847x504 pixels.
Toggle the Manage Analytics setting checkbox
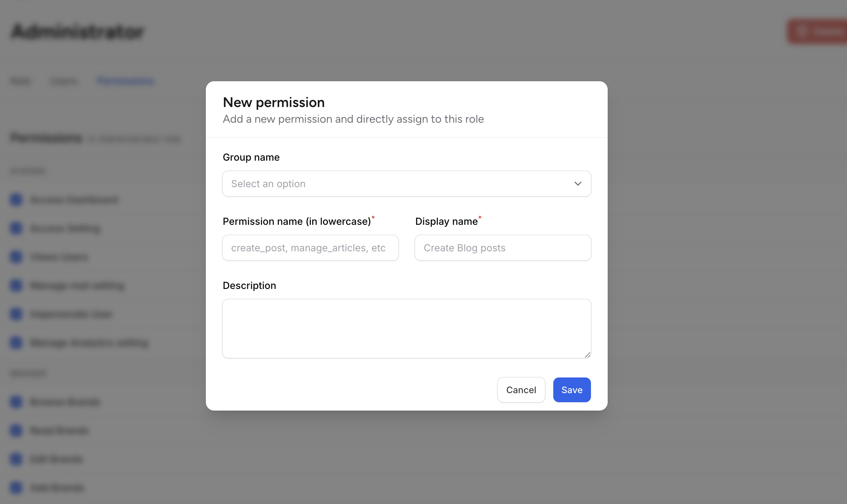(16, 343)
